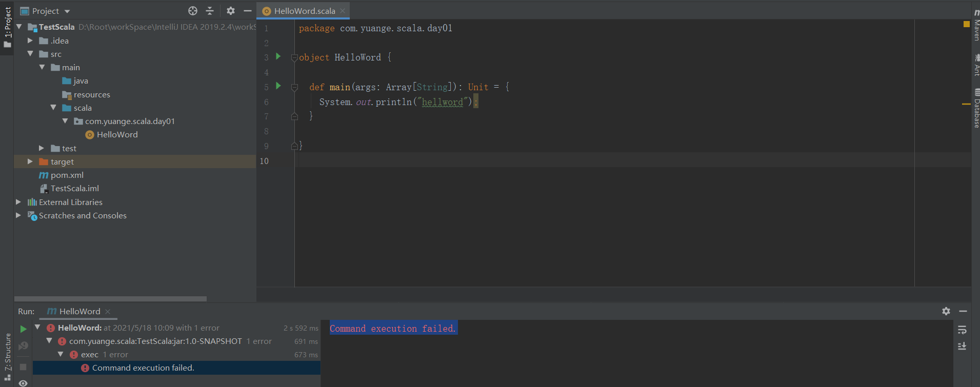The height and width of the screenshot is (387, 980).
Task: Click the Project panel horizontal scrollbar
Action: click(110, 298)
